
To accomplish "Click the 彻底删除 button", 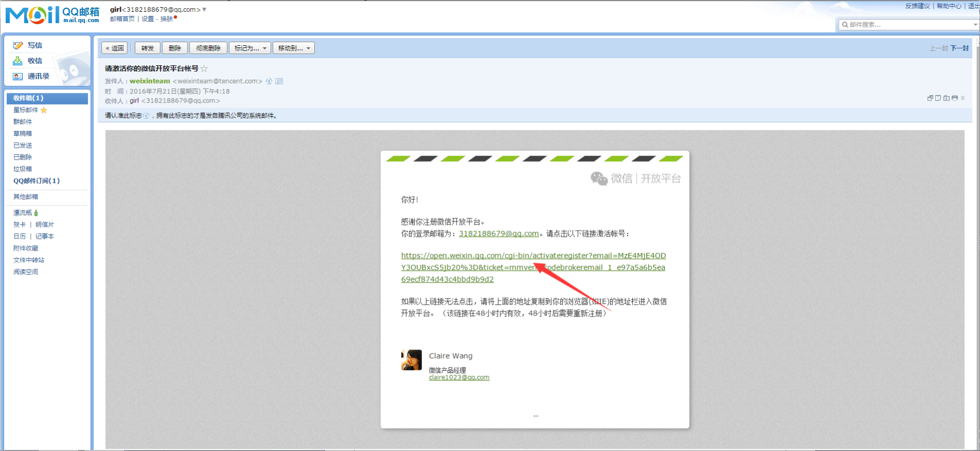I will tap(208, 48).
